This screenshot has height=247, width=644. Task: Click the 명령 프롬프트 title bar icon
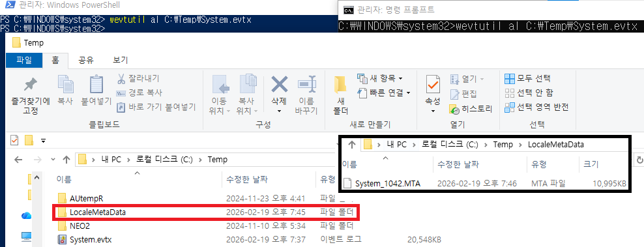tap(349, 10)
